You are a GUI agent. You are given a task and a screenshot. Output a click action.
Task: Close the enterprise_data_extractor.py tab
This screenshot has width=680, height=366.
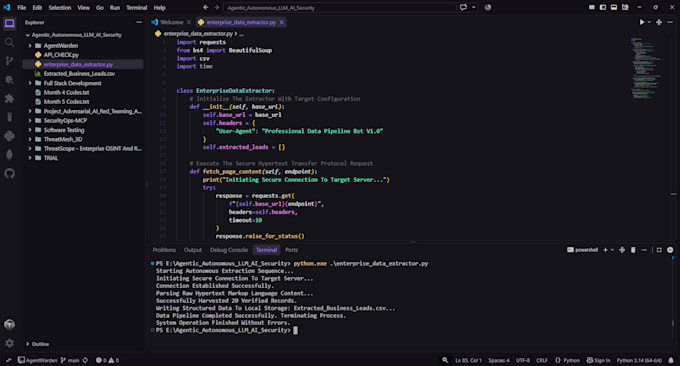[281, 22]
